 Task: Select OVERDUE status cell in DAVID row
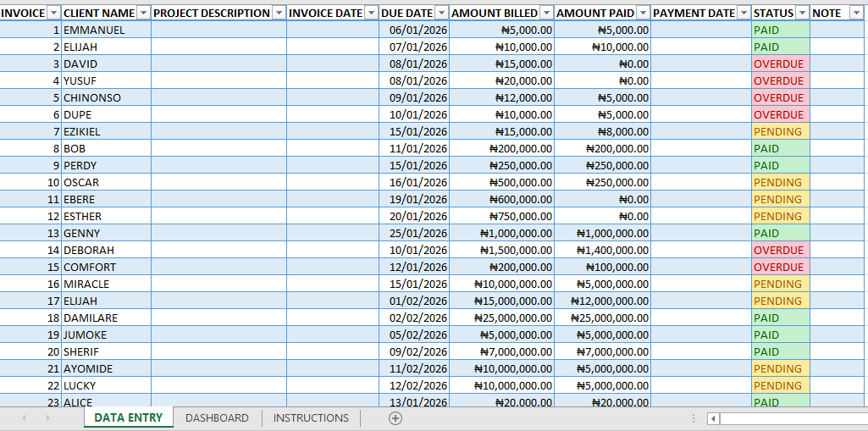click(x=781, y=64)
